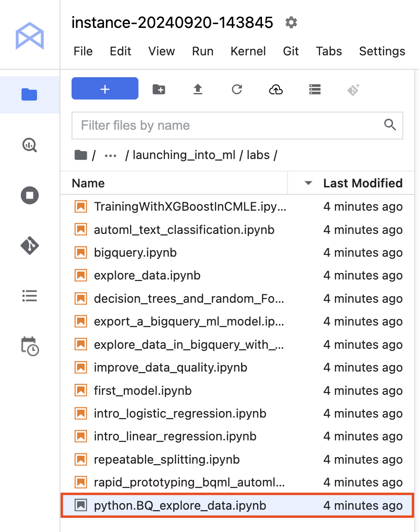This screenshot has width=419, height=532.
Task: Toggle the file list display mode
Action: pyautogui.click(x=314, y=88)
